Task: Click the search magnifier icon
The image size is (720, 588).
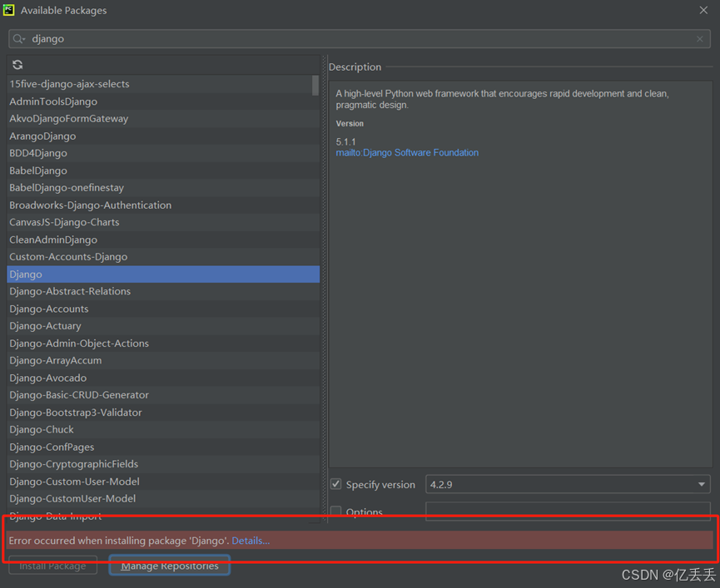Action: [x=18, y=39]
